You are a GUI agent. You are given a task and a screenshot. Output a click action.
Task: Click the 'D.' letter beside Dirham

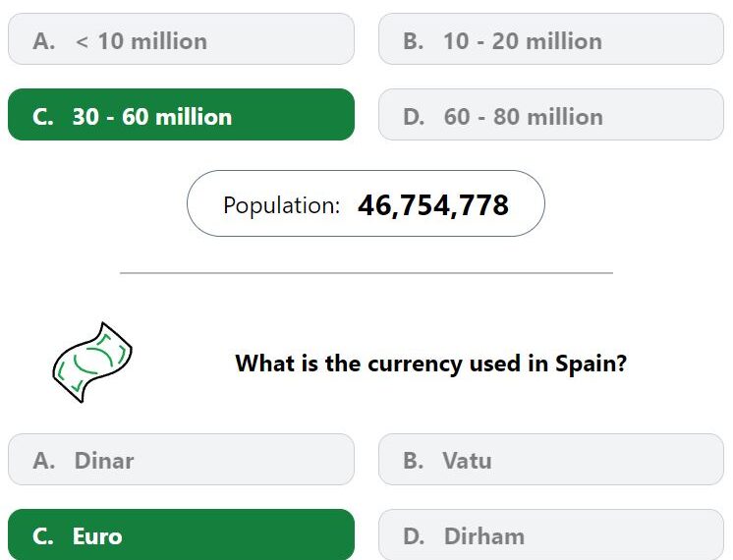[x=414, y=536]
